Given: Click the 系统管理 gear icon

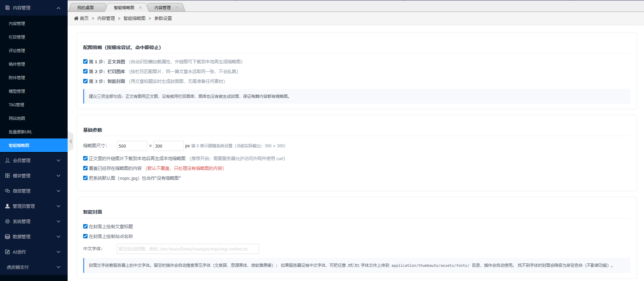Looking at the screenshot, I should tap(7, 221).
